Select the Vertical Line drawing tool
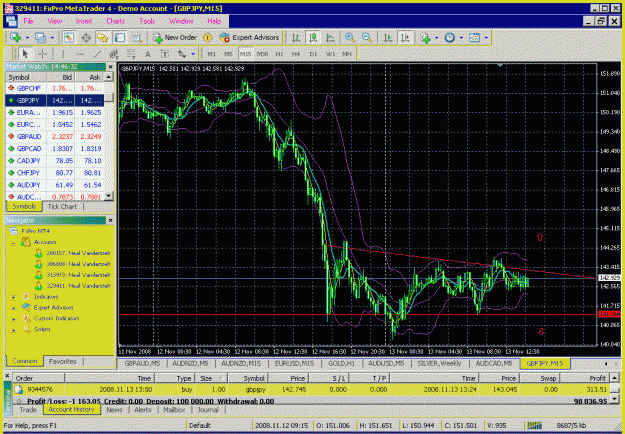Screen dimensions: 625x434 (63, 53)
